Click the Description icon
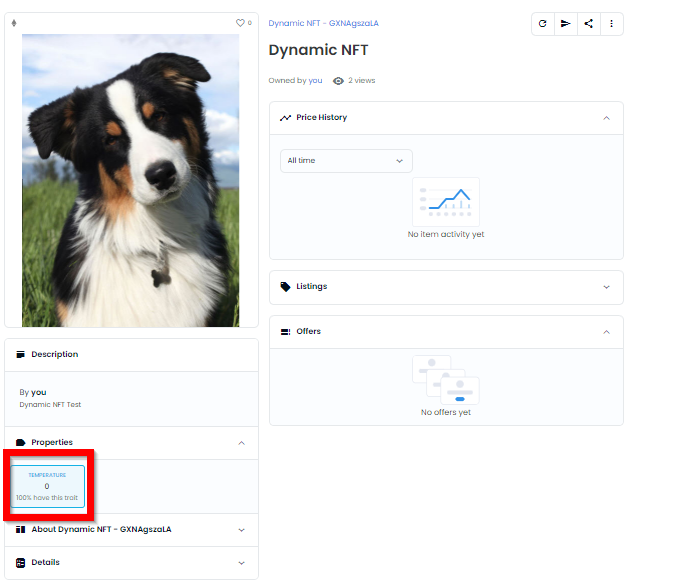The image size is (681, 584). (20, 354)
